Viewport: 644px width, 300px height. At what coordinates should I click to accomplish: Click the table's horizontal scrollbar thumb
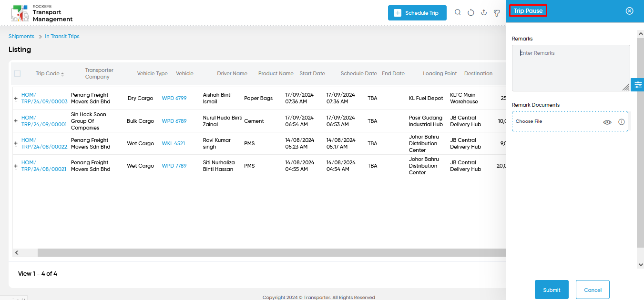tap(271, 253)
